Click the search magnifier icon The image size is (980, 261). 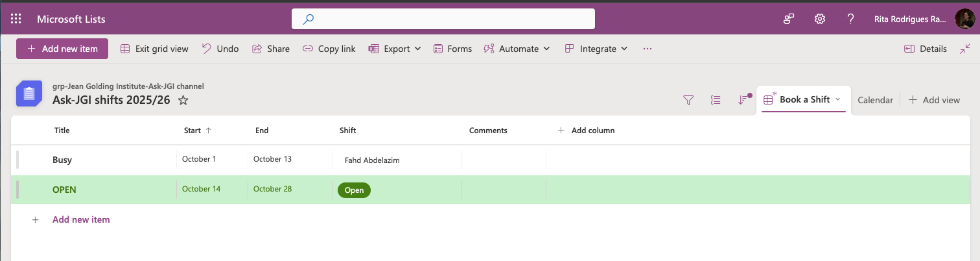pyautogui.click(x=309, y=19)
